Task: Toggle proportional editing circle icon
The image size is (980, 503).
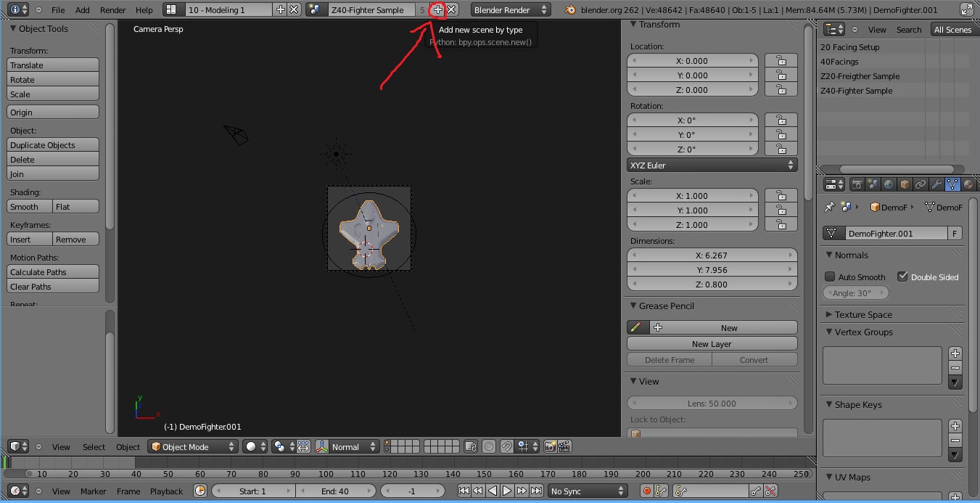Action: 489,446
